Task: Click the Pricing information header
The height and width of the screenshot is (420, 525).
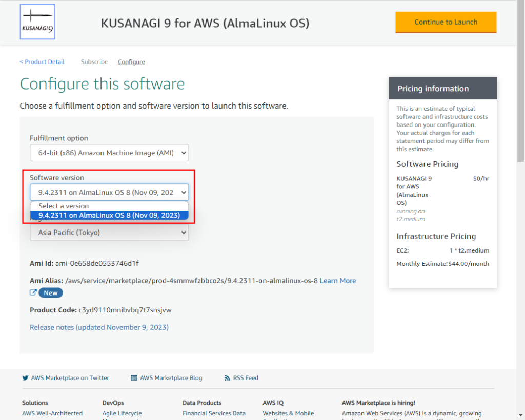Action: click(x=442, y=88)
